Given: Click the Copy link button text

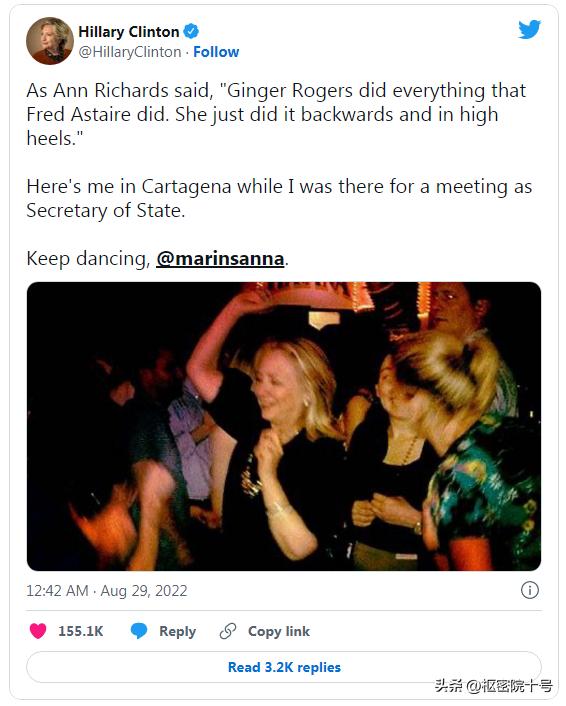Looking at the screenshot, I should pyautogui.click(x=279, y=631).
